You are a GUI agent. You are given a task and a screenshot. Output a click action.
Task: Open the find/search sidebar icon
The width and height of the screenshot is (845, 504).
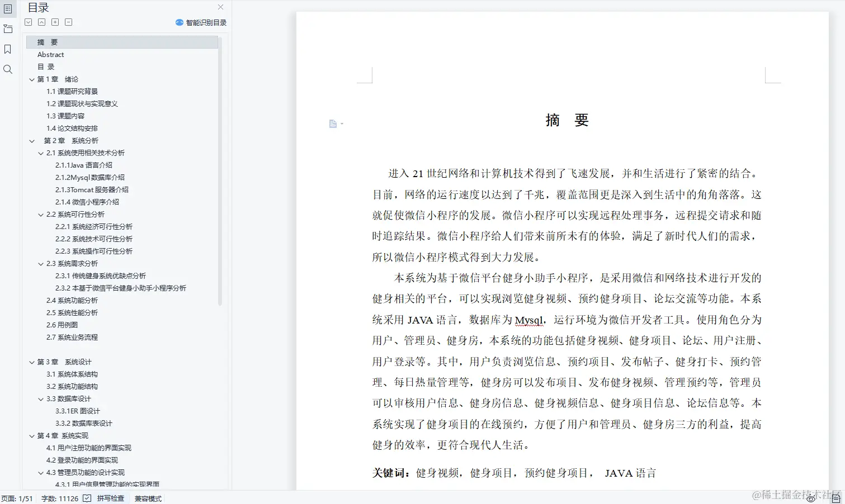(8, 69)
